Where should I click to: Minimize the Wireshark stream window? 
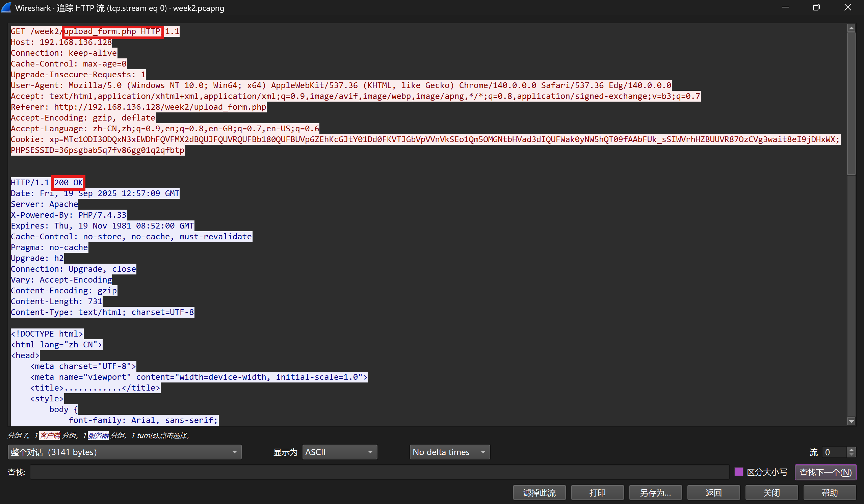pos(785,7)
